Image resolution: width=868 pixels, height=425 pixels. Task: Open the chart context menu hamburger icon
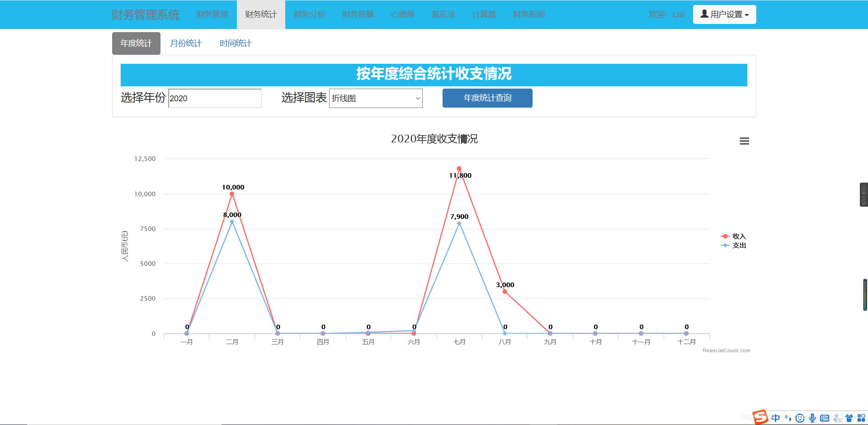(x=744, y=141)
